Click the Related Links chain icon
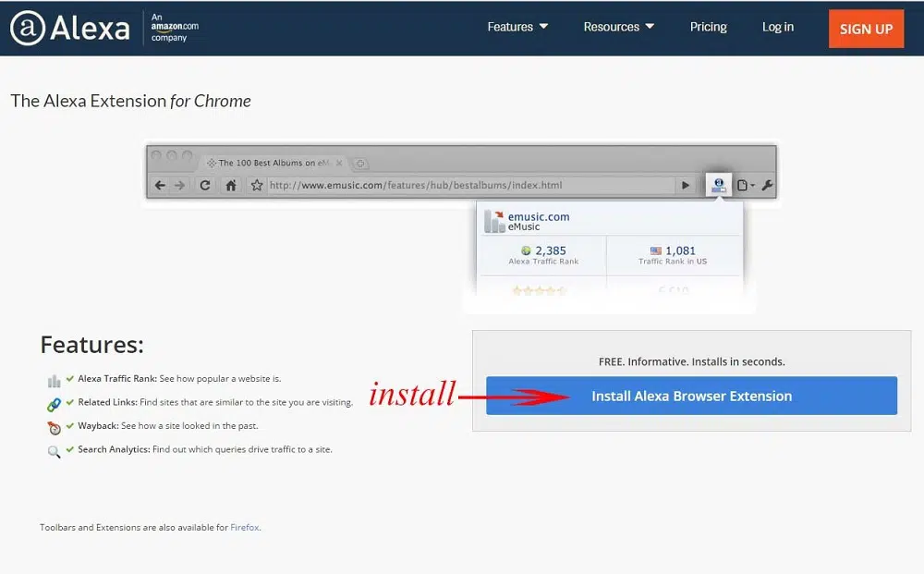Viewport: 924px width, 574px height. click(x=54, y=404)
